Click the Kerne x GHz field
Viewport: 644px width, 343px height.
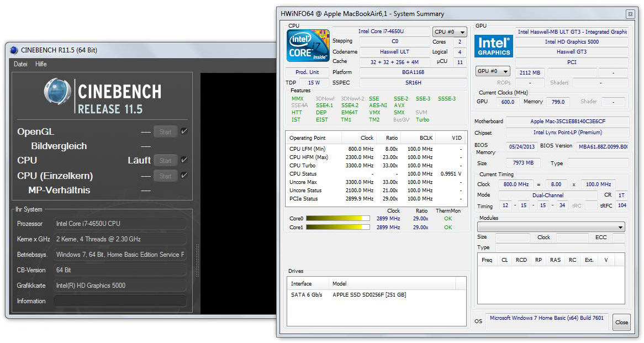tap(120, 239)
